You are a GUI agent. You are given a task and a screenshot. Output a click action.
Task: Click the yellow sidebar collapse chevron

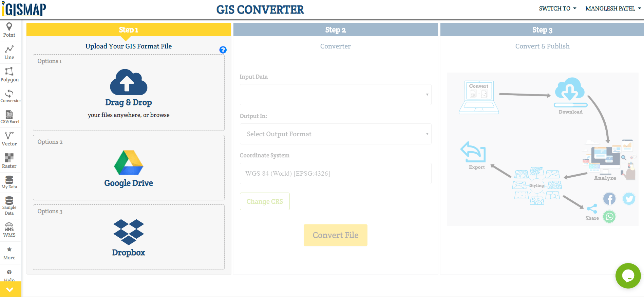coord(10,290)
